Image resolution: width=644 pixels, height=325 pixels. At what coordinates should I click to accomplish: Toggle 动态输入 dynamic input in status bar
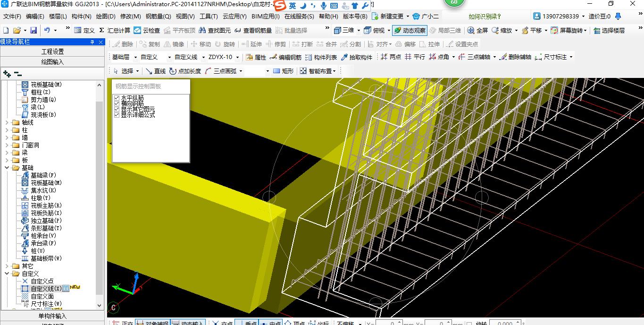pos(187,323)
